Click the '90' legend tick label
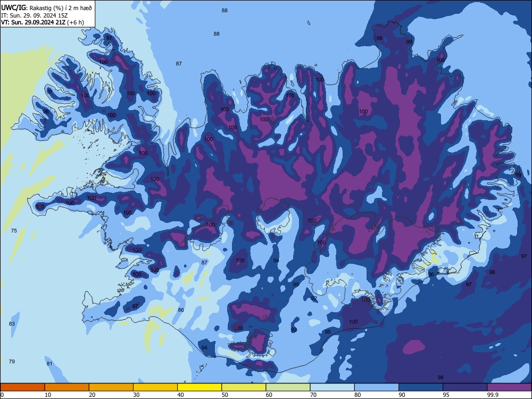The height and width of the screenshot is (399, 532). (402, 395)
